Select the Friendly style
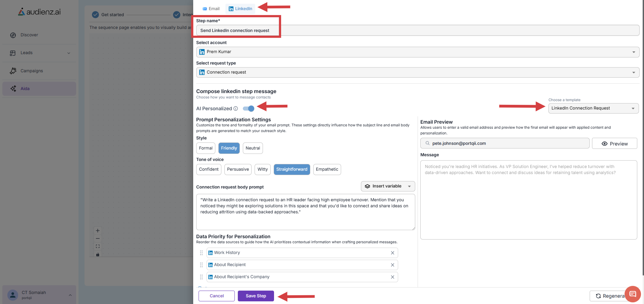Image resolution: width=644 pixels, height=304 pixels. coord(229,148)
